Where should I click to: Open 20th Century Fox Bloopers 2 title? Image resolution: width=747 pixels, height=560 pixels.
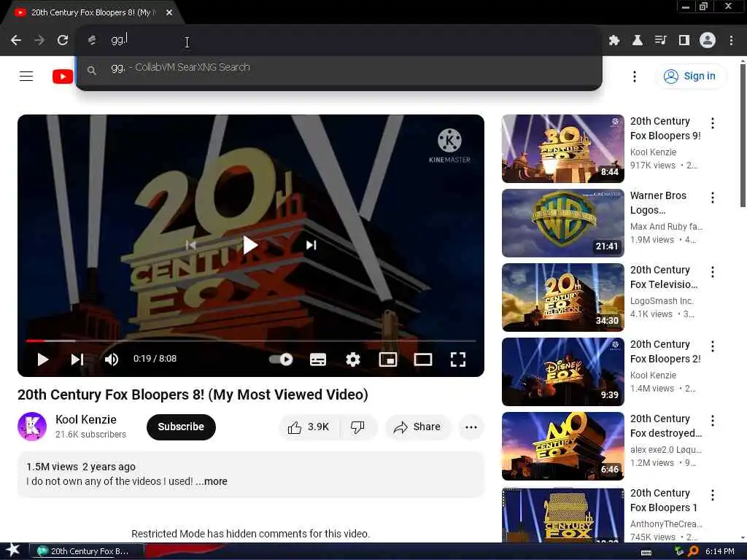tap(665, 351)
